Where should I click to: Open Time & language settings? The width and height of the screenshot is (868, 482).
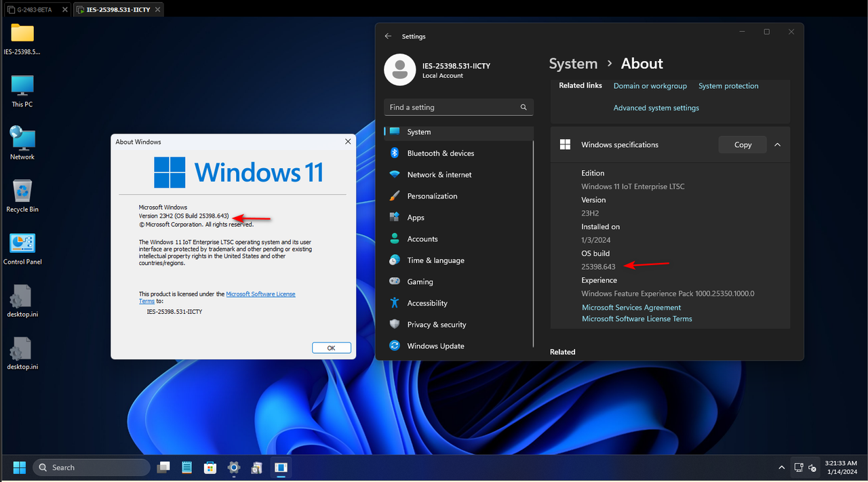click(x=458, y=260)
